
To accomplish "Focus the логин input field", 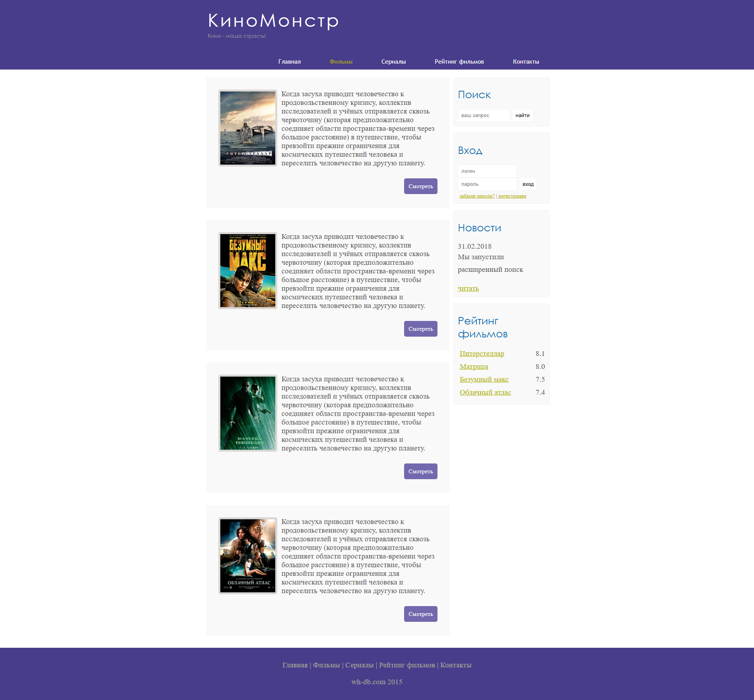I will click(x=487, y=171).
